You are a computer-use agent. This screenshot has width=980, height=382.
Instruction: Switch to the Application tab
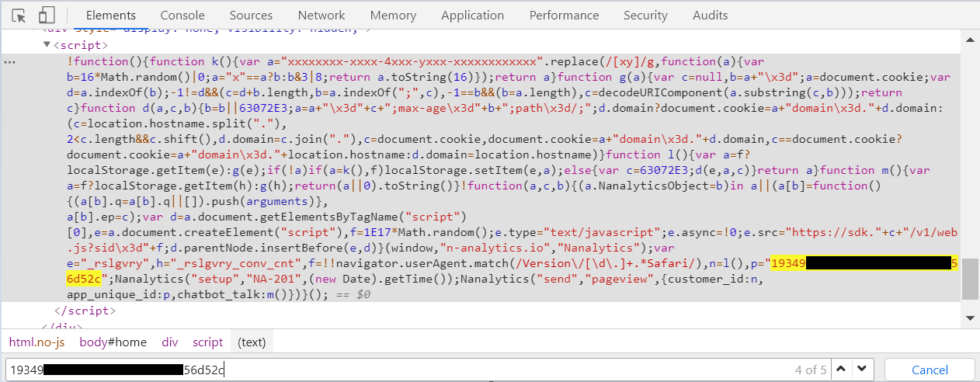pyautogui.click(x=472, y=16)
